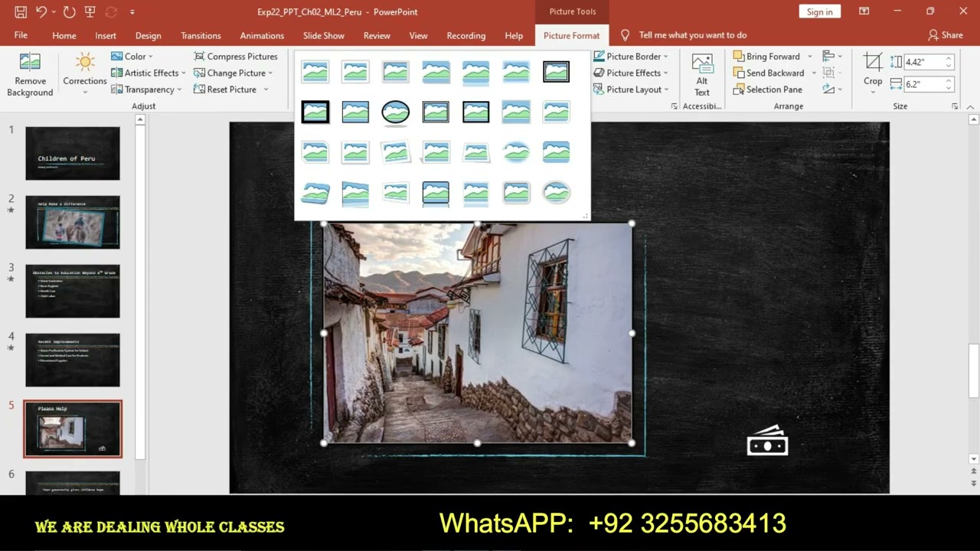This screenshot has height=551, width=980.
Task: Switch to the Transitions tab
Action: [201, 35]
